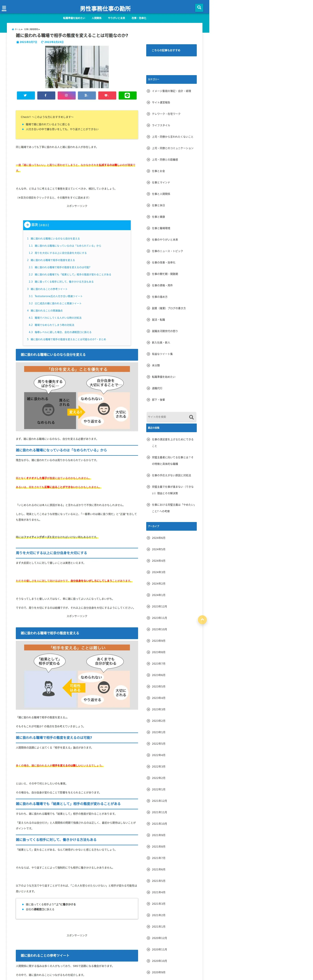Click the Instagram share button
Viewport: 313px width, 980px height.
coord(67,96)
